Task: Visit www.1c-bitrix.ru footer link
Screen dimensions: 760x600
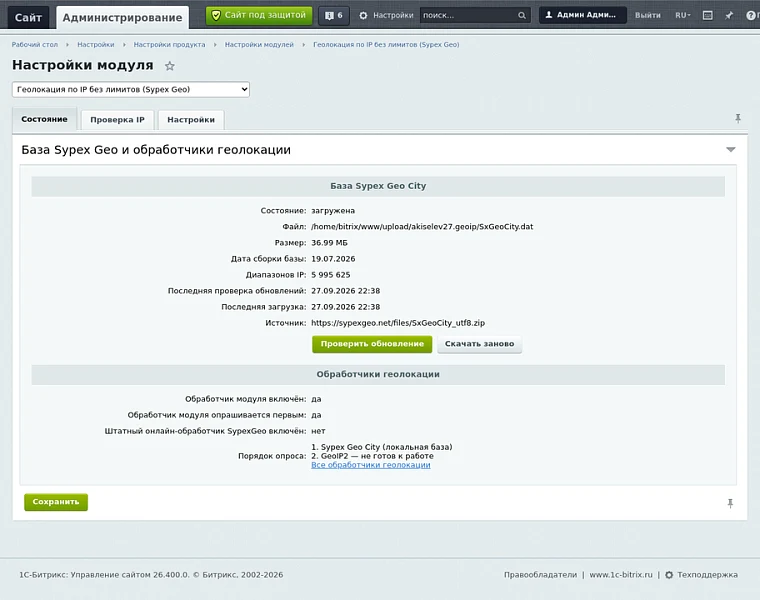Action: tap(621, 575)
